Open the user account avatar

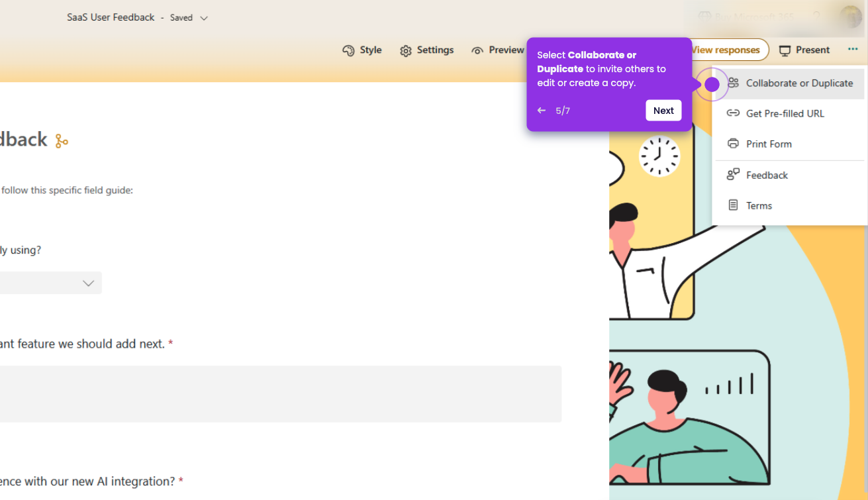point(850,17)
